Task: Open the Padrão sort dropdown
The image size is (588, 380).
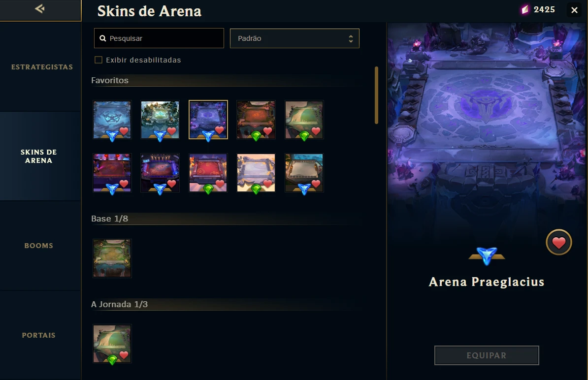Action: click(x=294, y=38)
